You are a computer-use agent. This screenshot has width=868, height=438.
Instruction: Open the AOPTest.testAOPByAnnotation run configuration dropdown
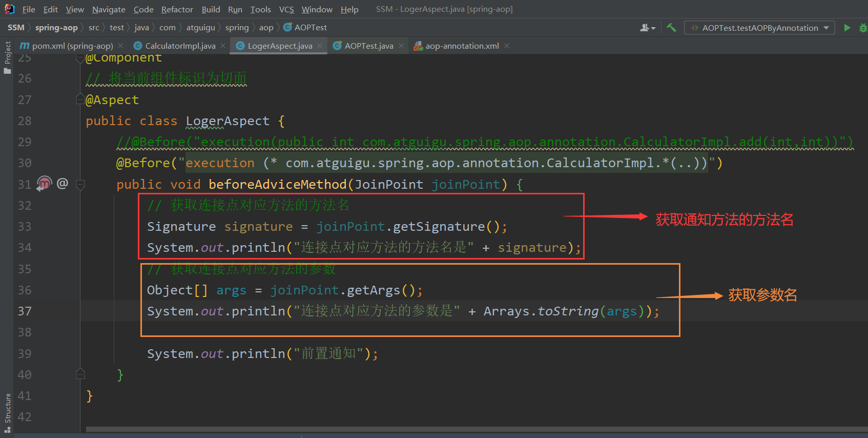(x=759, y=28)
